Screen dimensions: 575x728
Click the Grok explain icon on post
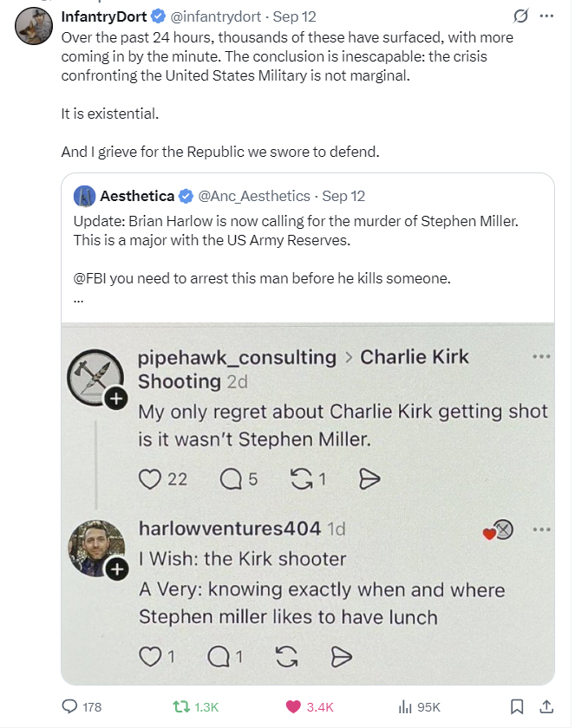520,16
